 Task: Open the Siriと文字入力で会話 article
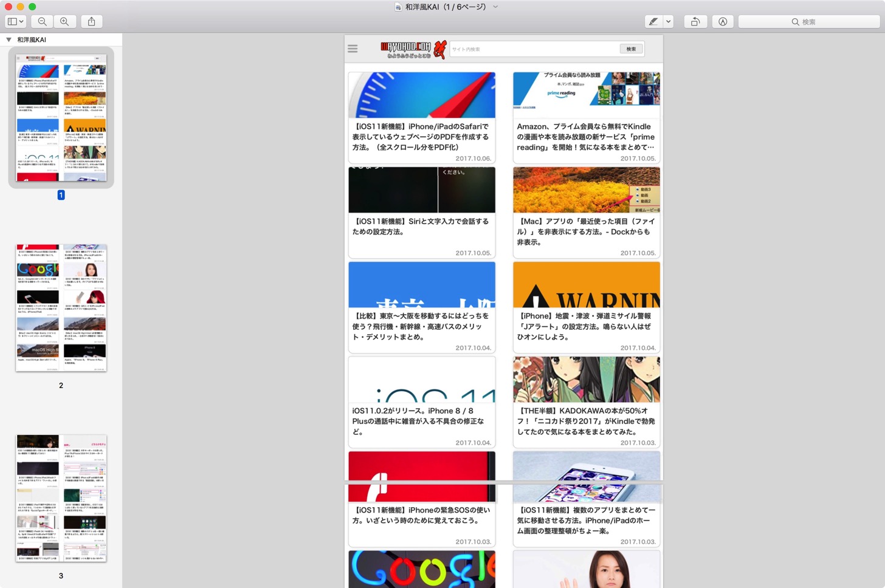click(421, 227)
